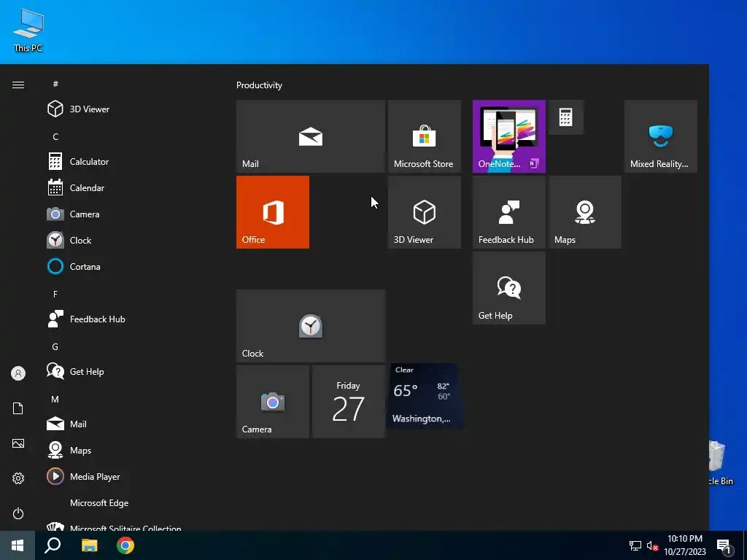The height and width of the screenshot is (560, 747).
Task: Open the notification center icon
Action: point(724,546)
